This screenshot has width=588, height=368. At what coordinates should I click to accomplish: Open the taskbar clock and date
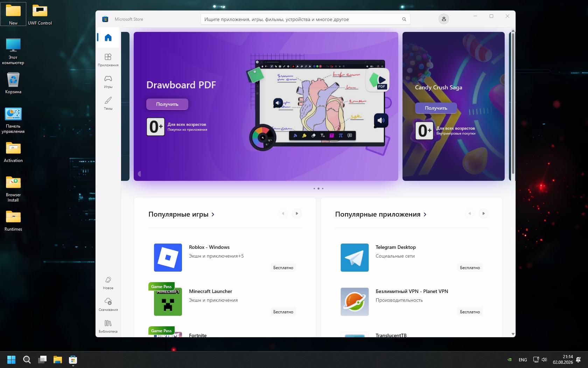(x=563, y=360)
